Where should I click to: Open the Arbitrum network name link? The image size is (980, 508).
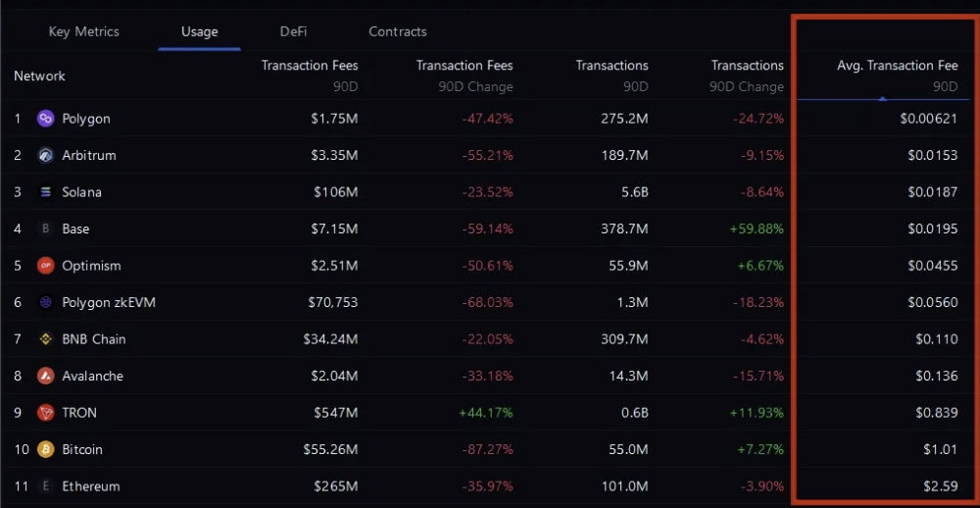[x=89, y=155]
